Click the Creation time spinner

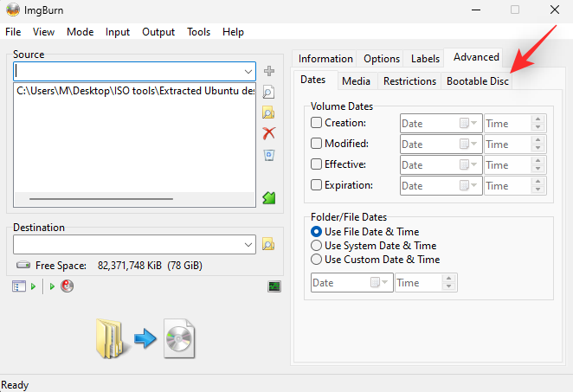pos(538,123)
